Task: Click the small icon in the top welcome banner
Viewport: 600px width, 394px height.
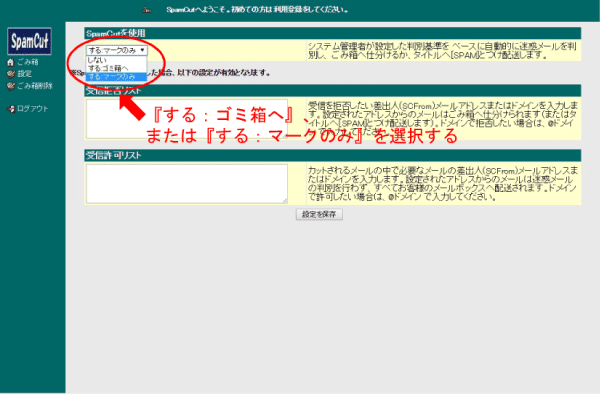Action: coord(147,10)
